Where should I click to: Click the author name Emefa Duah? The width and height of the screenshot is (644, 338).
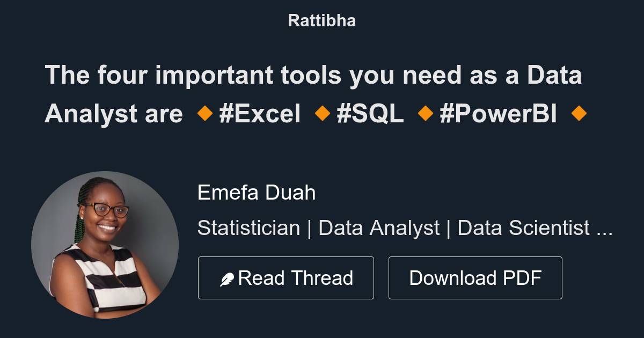pos(256,193)
